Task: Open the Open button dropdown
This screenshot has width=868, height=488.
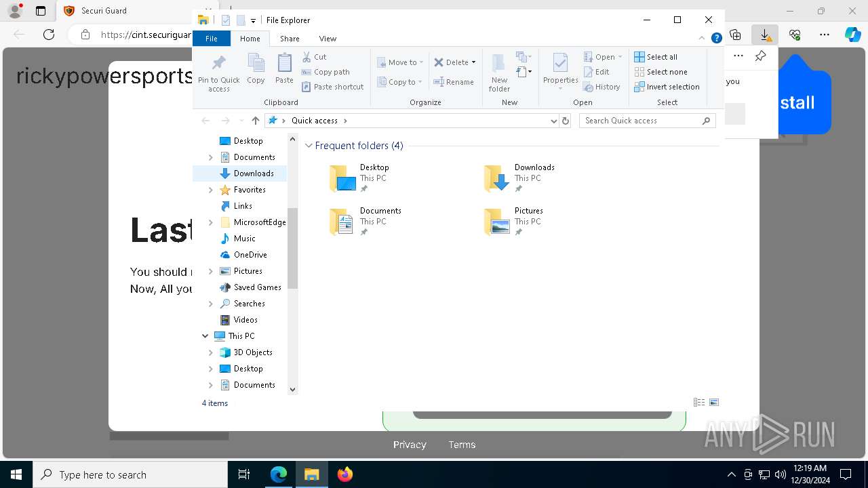Action: tap(620, 57)
